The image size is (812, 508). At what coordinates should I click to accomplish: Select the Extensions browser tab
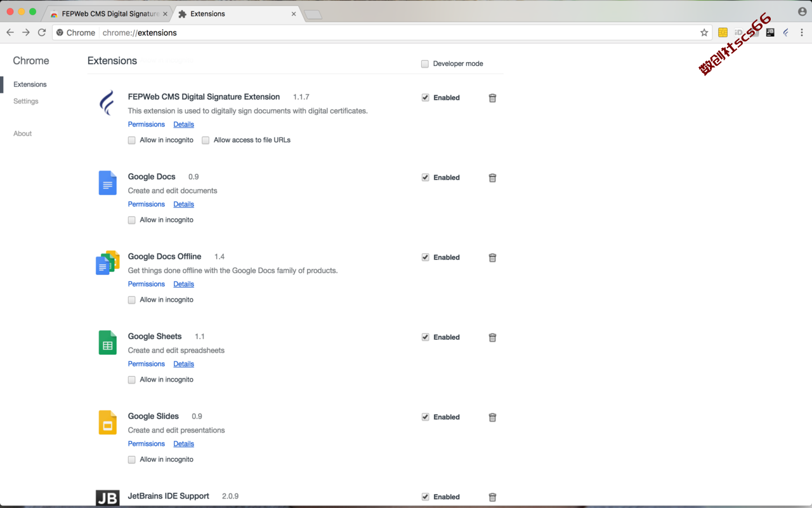tap(236, 14)
